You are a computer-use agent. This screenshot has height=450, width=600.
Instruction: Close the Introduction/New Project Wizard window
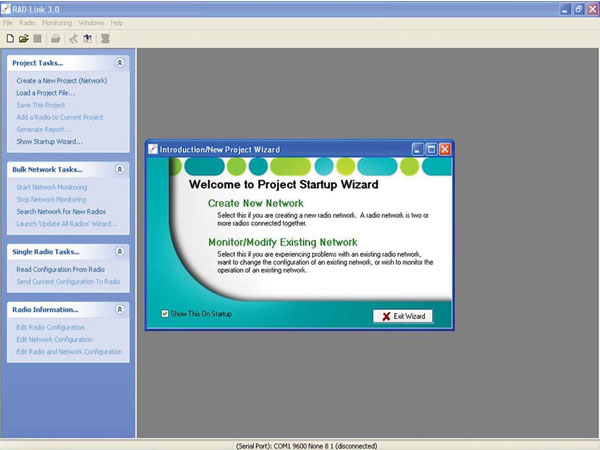[445, 149]
